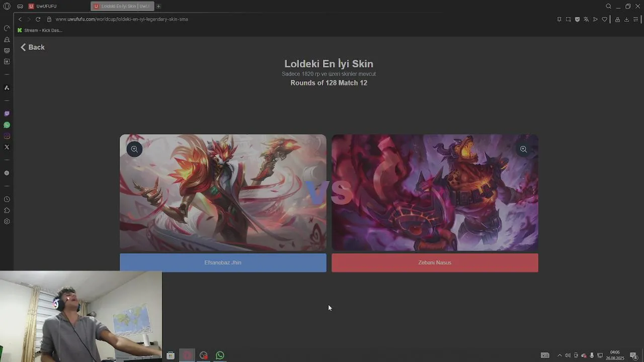Add page to bookmarks heart icon
644x362 pixels.
[x=604, y=19]
